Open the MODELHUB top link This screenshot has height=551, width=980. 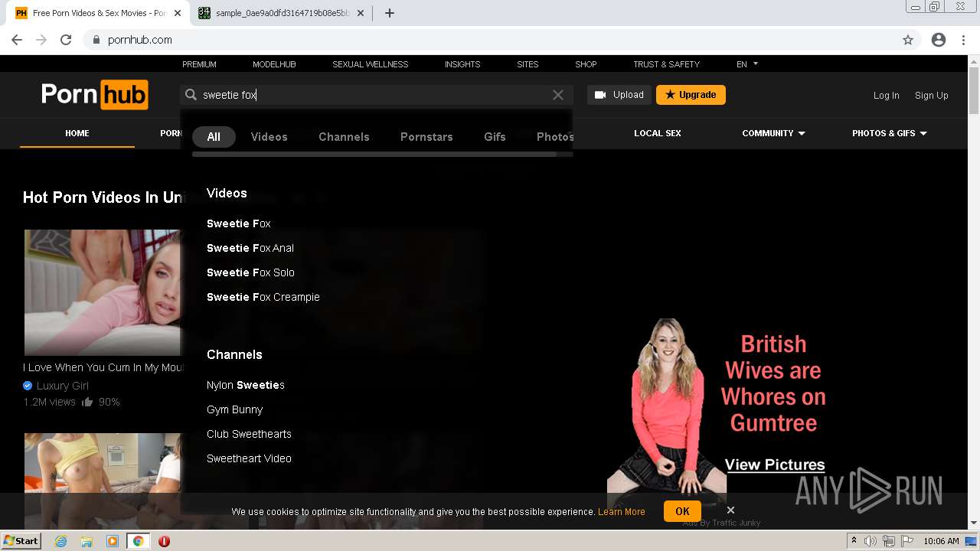(x=274, y=64)
